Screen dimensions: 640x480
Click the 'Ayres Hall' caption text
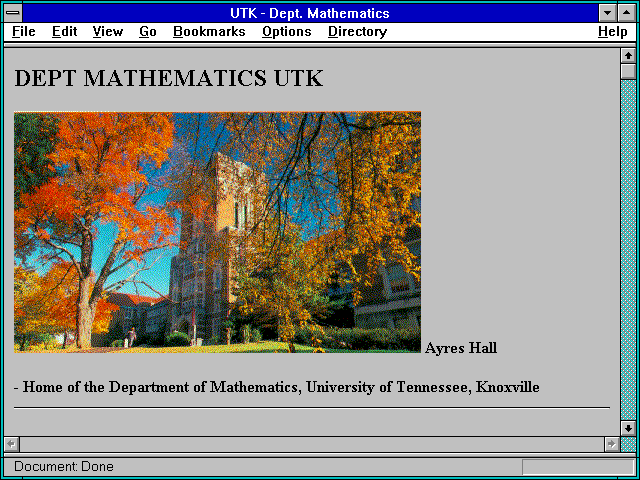[x=461, y=348]
